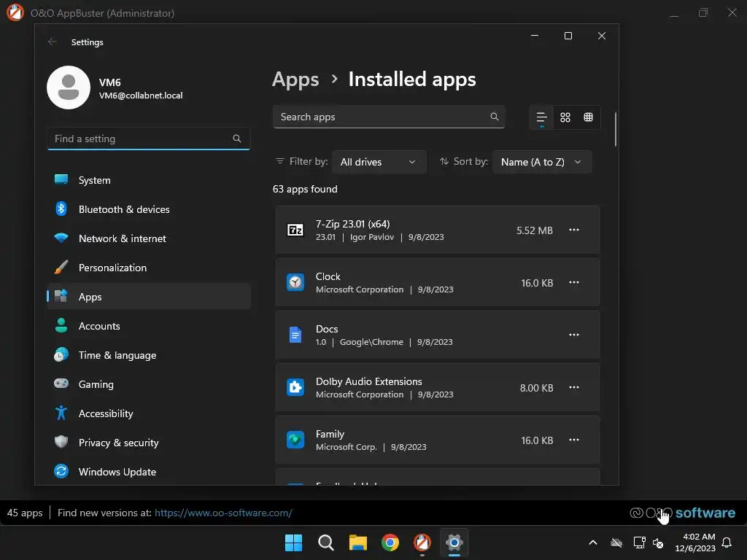The height and width of the screenshot is (560, 747).
Task: Open Personalization settings
Action: coord(149,268)
